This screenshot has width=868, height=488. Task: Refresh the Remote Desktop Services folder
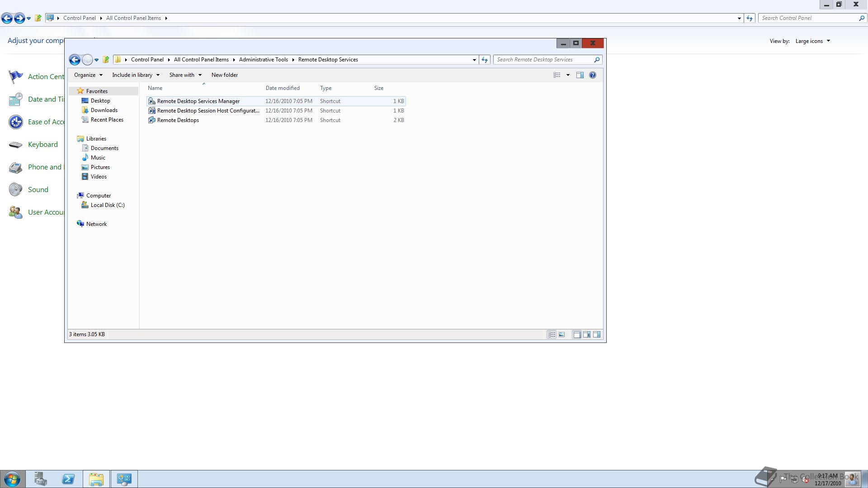coord(485,60)
